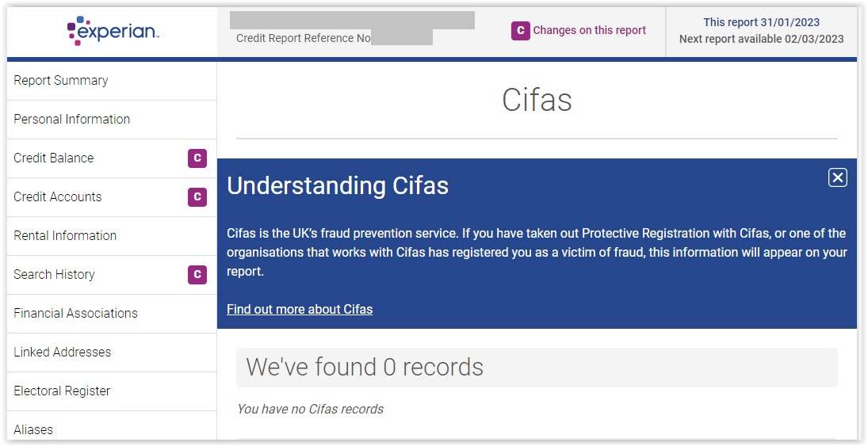Viewport: 868px width, 446px height.
Task: Close the Understanding Cifas banner
Action: point(838,177)
